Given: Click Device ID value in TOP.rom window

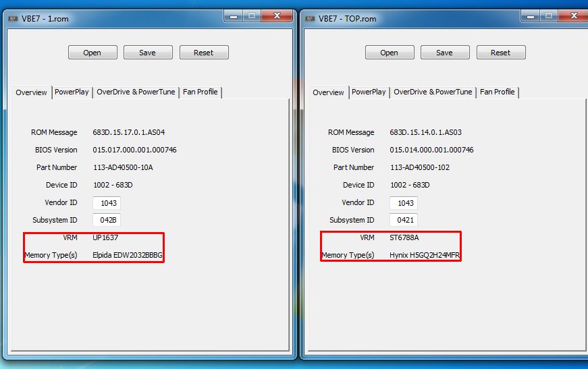Looking at the screenshot, I should click(410, 185).
